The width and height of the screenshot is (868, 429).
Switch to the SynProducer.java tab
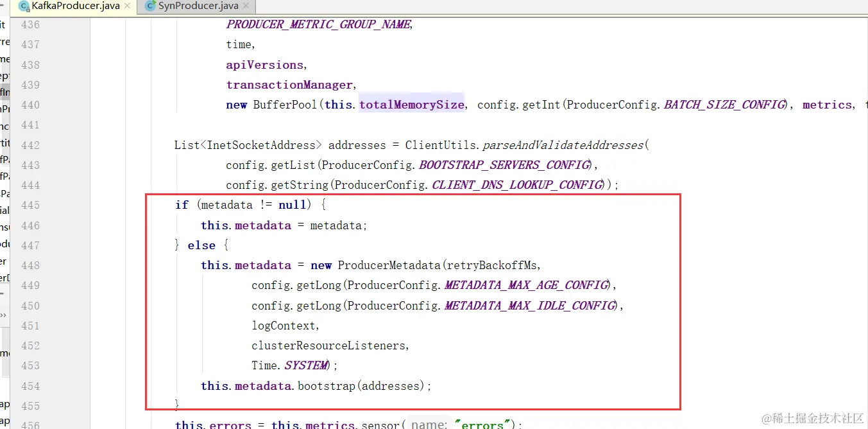(x=196, y=6)
